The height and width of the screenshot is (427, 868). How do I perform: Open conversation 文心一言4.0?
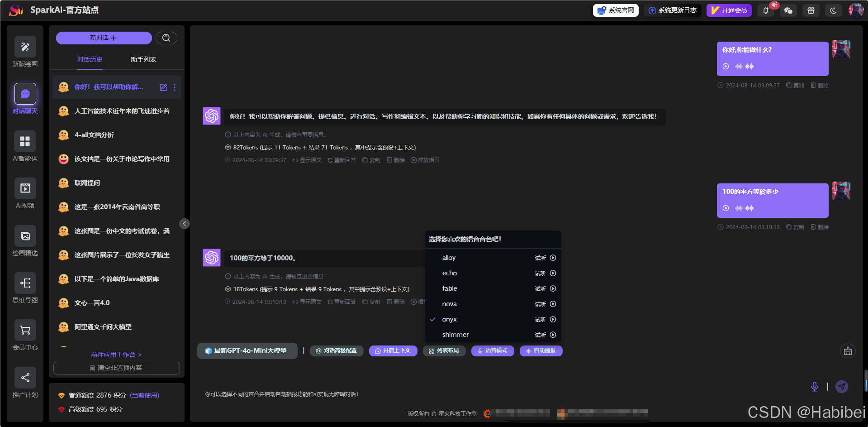click(x=117, y=303)
